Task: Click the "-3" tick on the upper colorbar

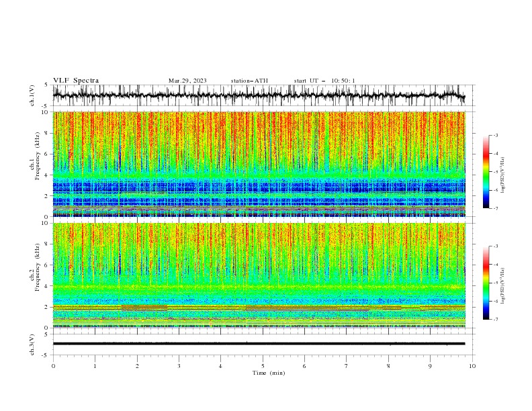Action: 495,135
